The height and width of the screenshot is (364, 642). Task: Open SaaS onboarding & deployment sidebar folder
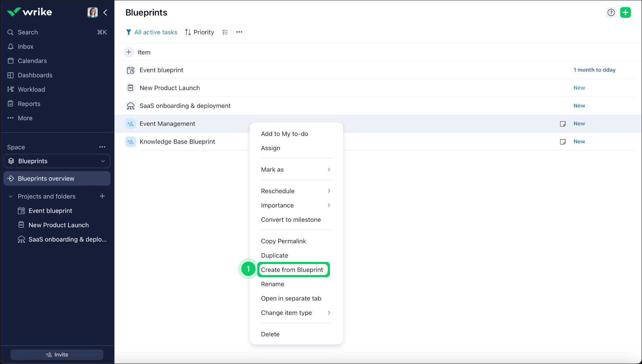[67, 239]
